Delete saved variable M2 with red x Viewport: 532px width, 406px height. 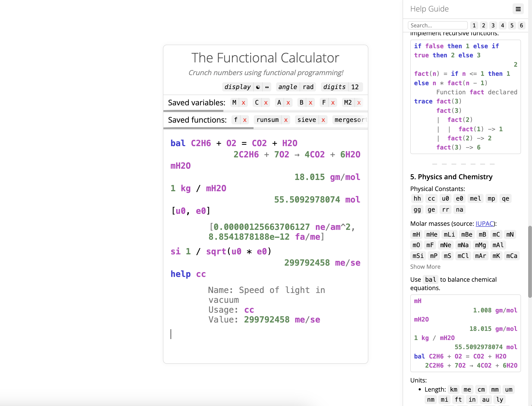coord(359,103)
